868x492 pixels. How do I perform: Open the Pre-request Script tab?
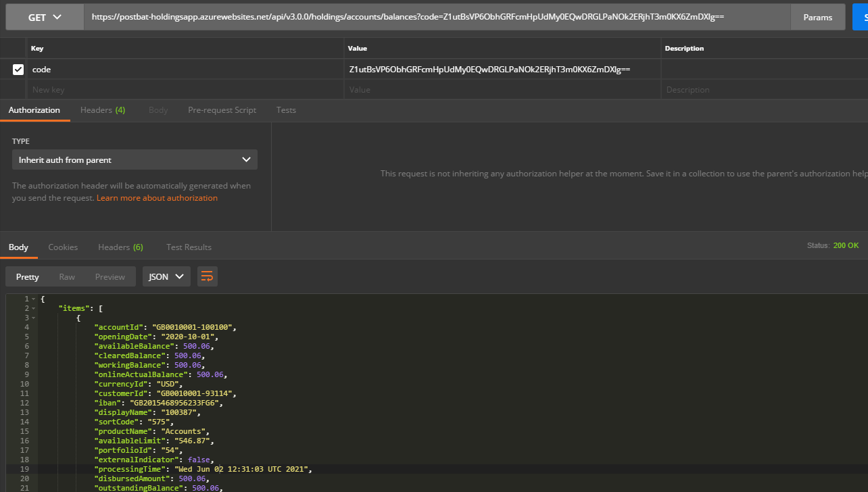(x=222, y=110)
